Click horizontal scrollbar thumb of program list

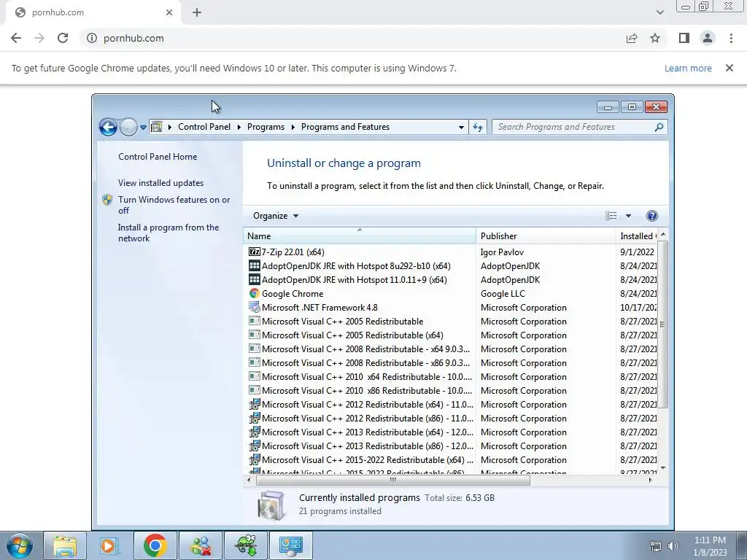click(393, 480)
